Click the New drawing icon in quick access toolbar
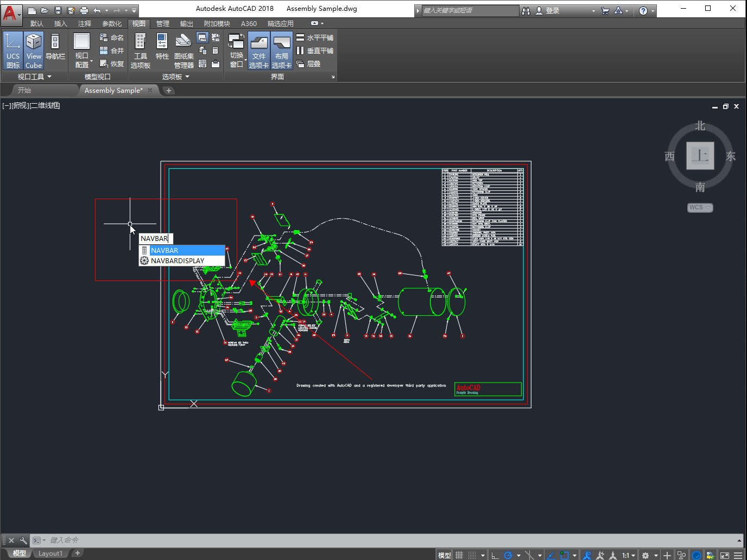Screen dimensions: 747x560 [32, 10]
